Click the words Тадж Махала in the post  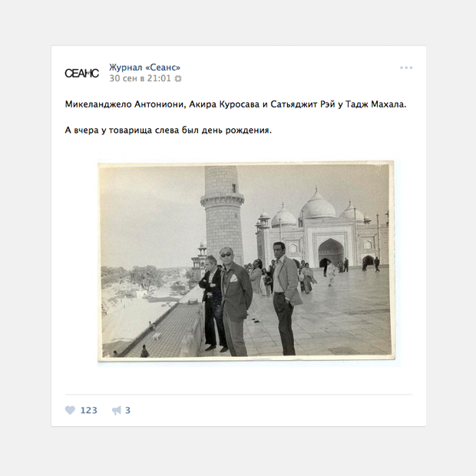tap(376, 104)
